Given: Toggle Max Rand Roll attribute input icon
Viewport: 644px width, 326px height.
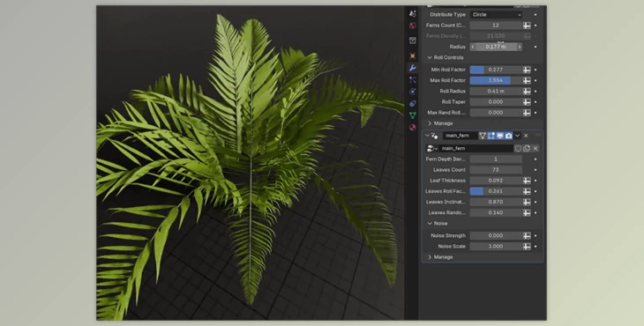Looking at the screenshot, I should [x=527, y=113].
